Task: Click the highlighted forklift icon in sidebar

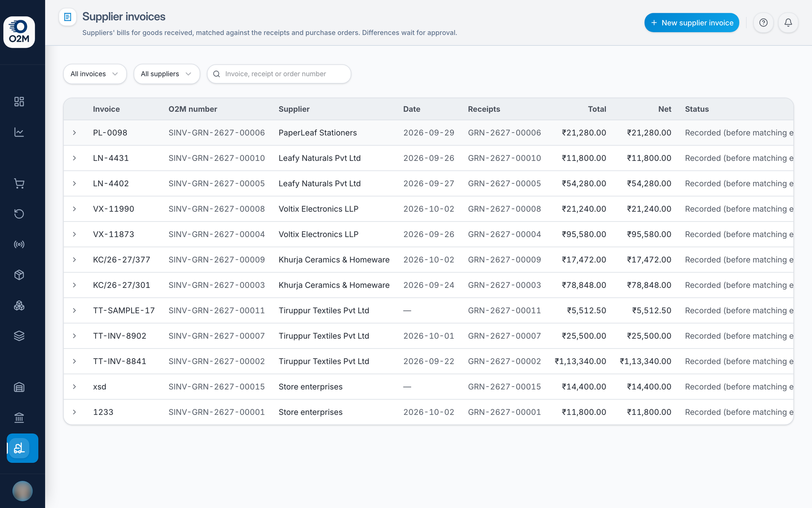Action: [x=22, y=448]
